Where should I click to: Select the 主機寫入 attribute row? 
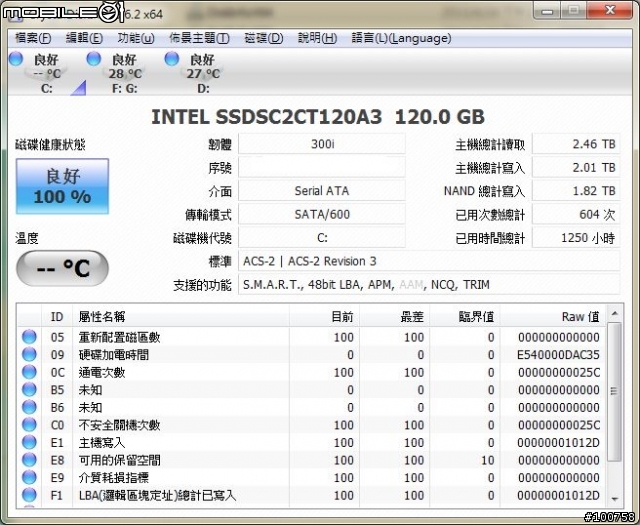[x=312, y=442]
